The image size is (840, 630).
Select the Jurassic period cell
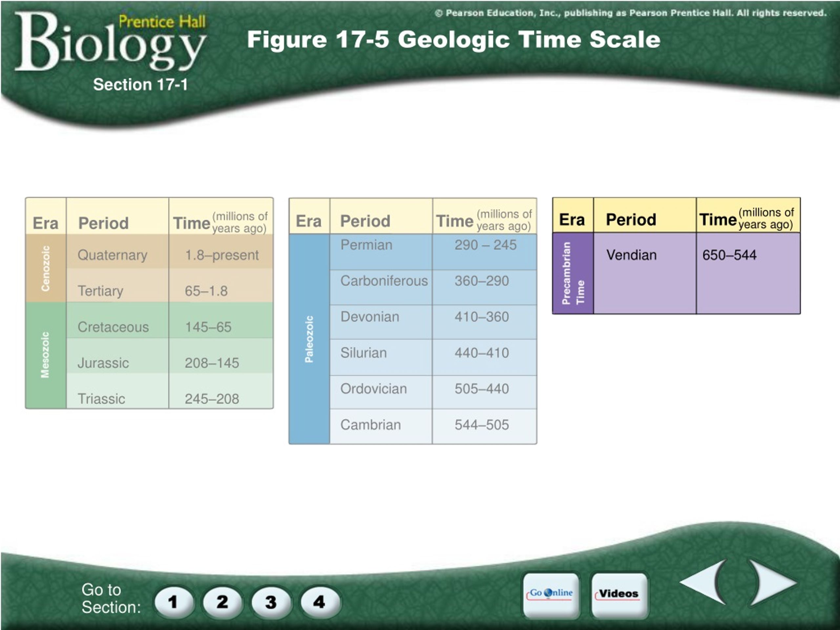tap(118, 355)
